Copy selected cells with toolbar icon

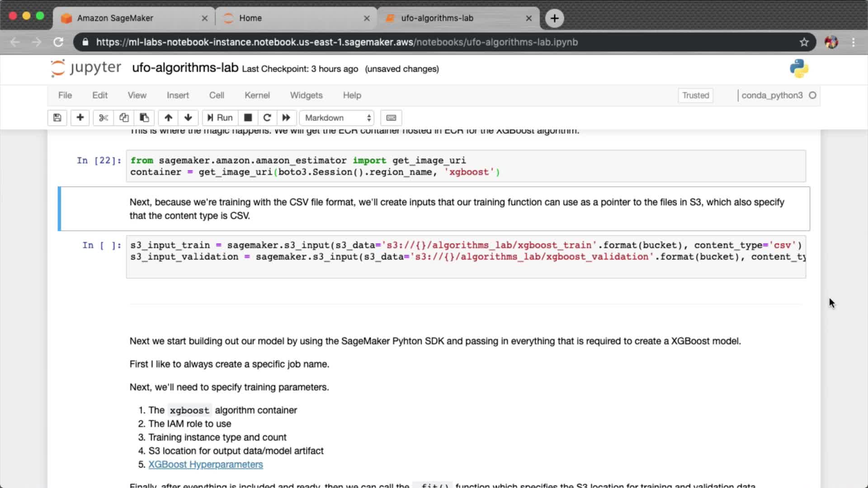tap(124, 118)
